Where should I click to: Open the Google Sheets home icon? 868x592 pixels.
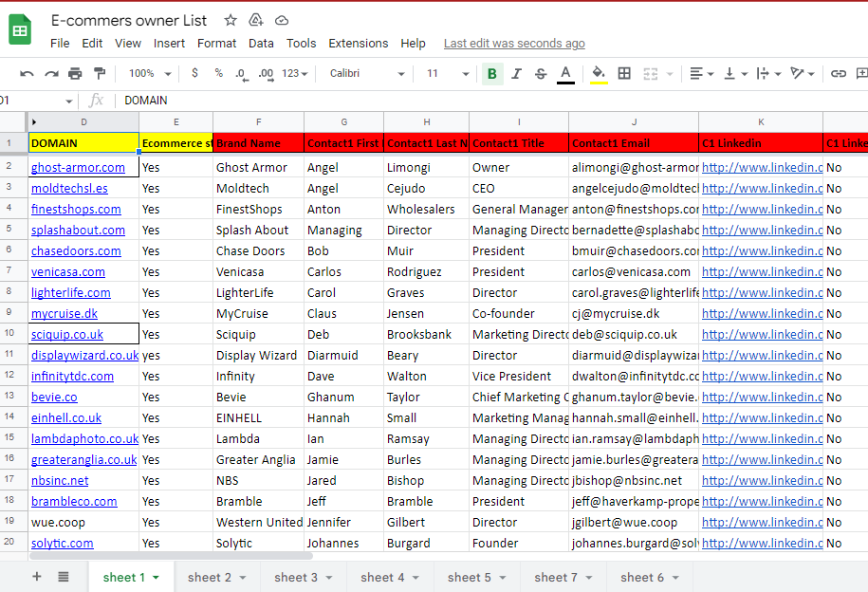tap(20, 30)
